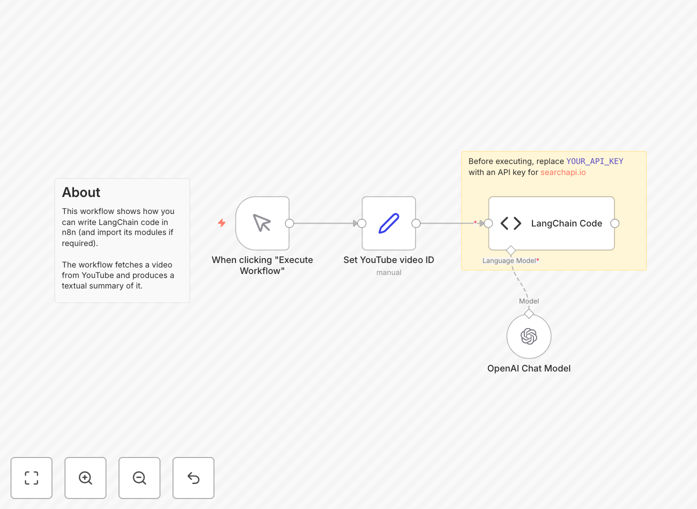Click the output connector of trigger node
Screen dimensions: 697x509
289,223
